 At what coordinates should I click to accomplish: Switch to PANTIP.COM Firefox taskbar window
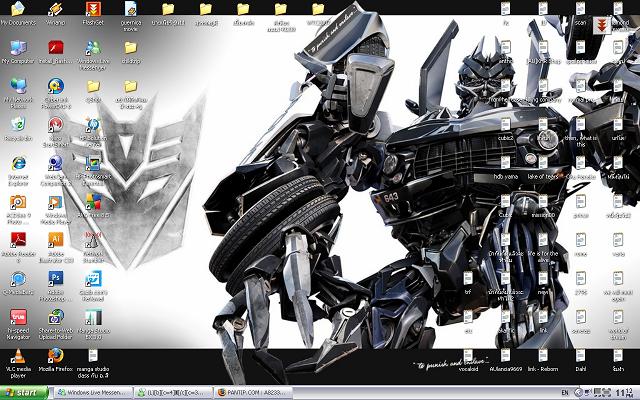253,393
